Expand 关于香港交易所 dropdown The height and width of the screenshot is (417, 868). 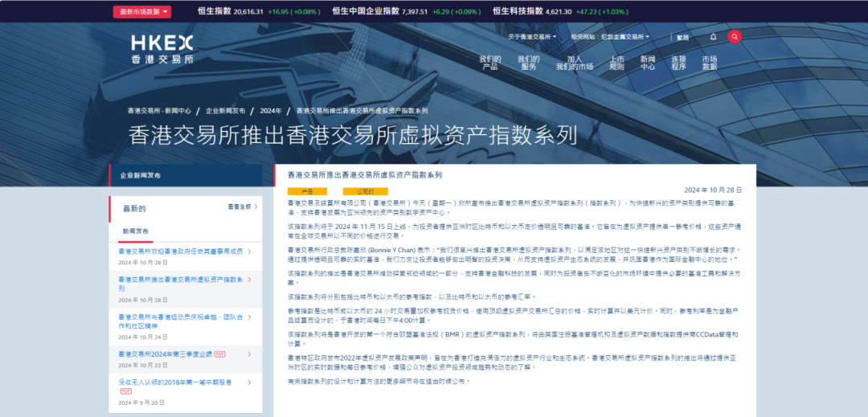(533, 37)
